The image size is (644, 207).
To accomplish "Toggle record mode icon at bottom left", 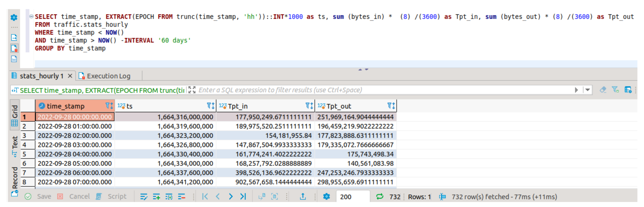I will point(15,194).
